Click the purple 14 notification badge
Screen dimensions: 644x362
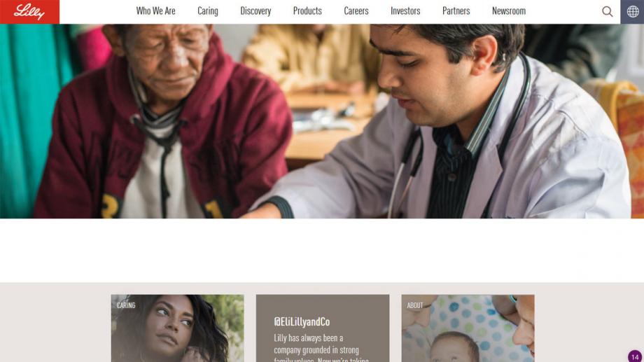tap(635, 356)
